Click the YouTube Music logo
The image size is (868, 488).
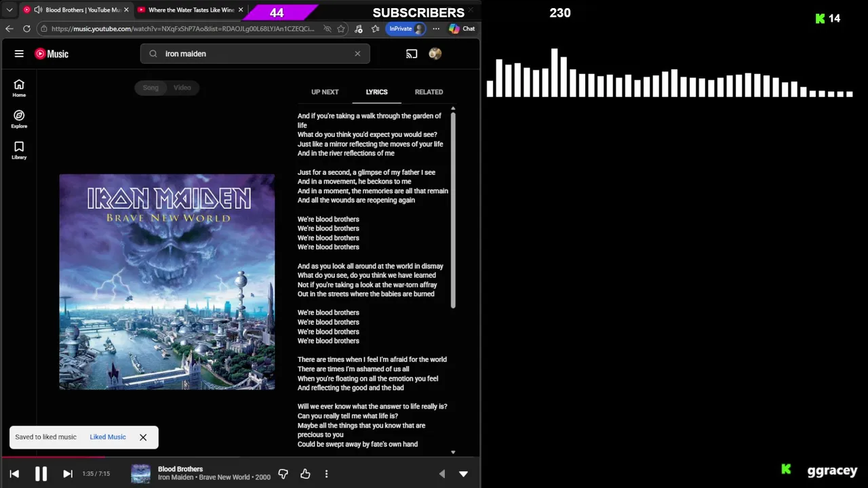pyautogui.click(x=52, y=54)
